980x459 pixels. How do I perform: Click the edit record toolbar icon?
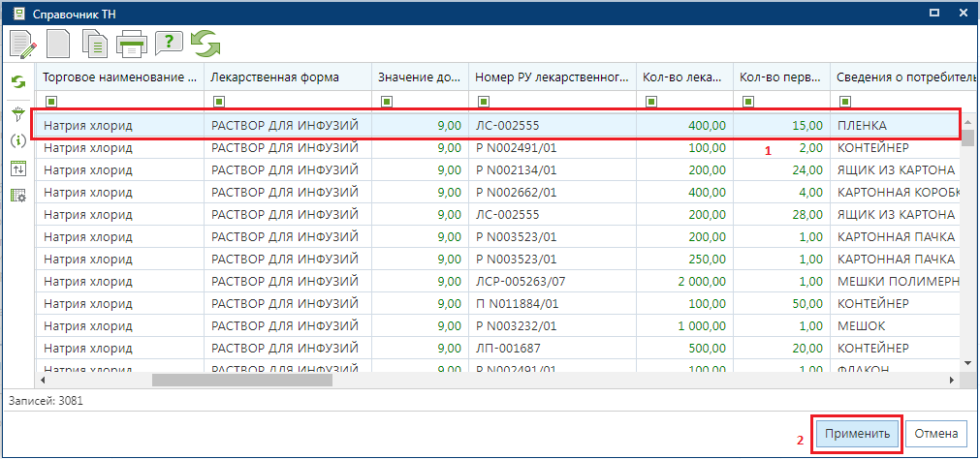[x=24, y=44]
